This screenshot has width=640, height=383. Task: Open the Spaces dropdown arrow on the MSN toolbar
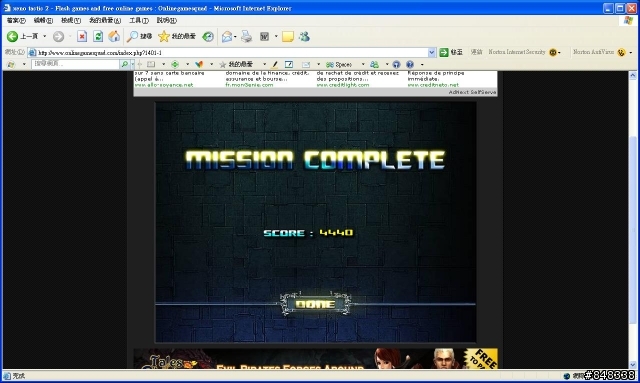(363, 65)
